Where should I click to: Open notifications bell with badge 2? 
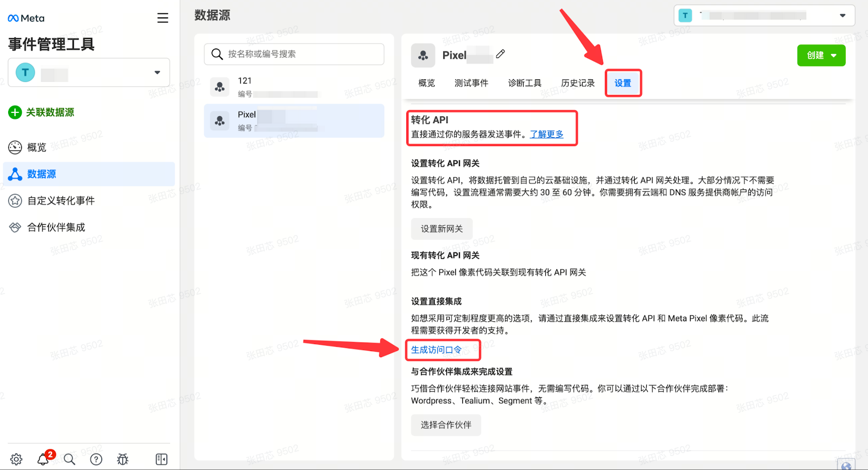pos(43,459)
